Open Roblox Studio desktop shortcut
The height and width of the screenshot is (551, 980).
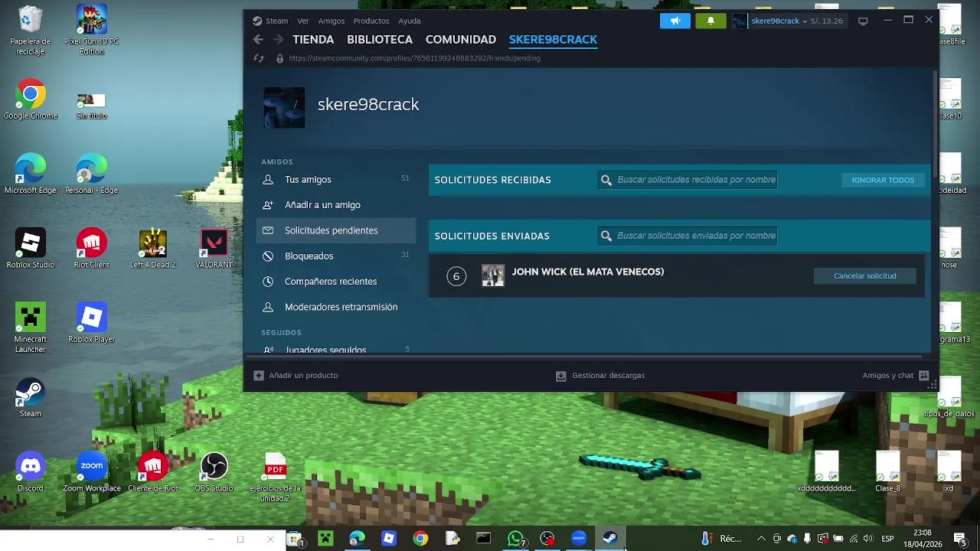(31, 249)
